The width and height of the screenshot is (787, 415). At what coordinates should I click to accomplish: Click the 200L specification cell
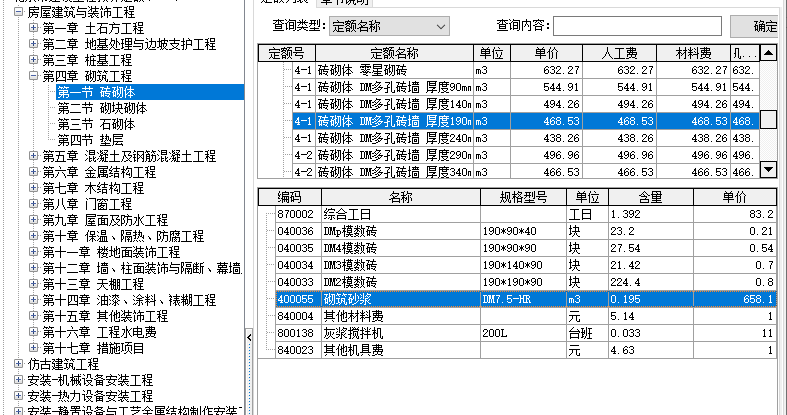(523, 333)
